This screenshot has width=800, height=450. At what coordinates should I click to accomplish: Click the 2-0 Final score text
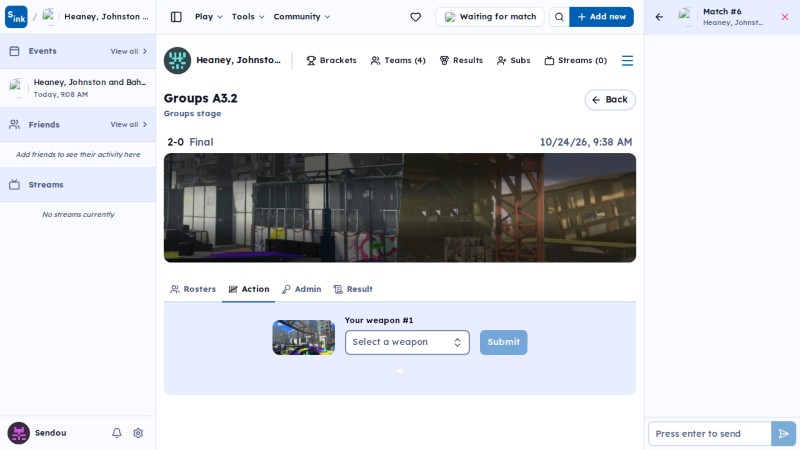coord(190,142)
